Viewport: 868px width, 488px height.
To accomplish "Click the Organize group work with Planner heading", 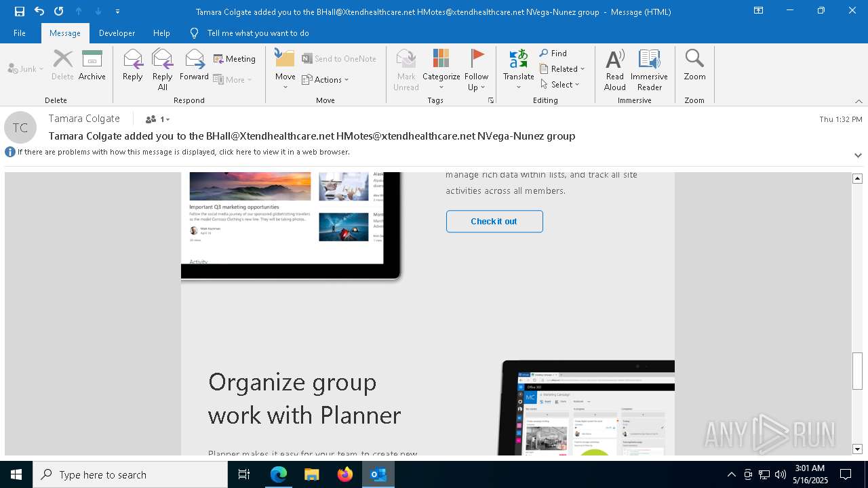I will click(x=304, y=399).
